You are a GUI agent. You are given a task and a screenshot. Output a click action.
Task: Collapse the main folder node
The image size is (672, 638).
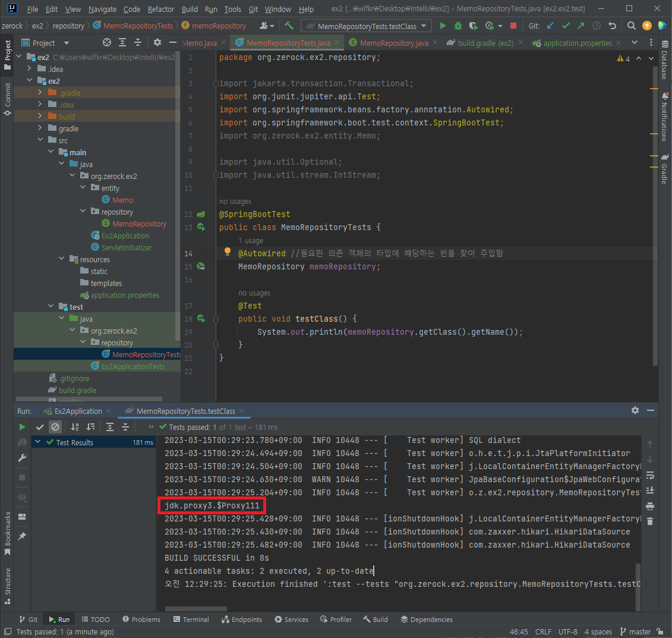[x=51, y=152]
